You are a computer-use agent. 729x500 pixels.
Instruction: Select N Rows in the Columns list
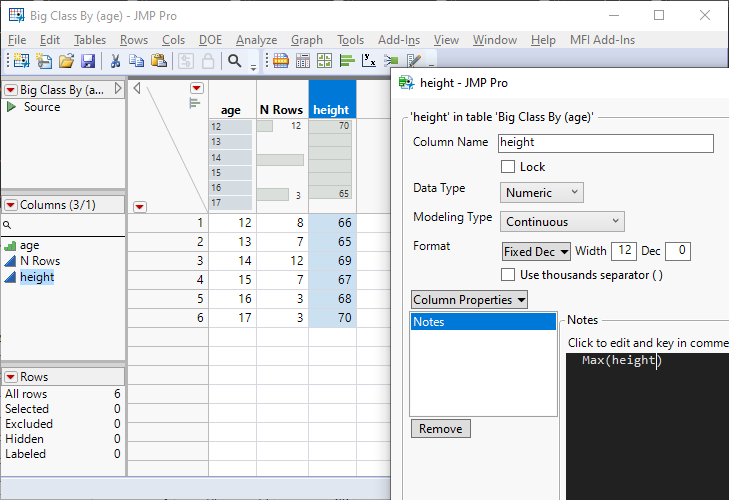(x=40, y=261)
